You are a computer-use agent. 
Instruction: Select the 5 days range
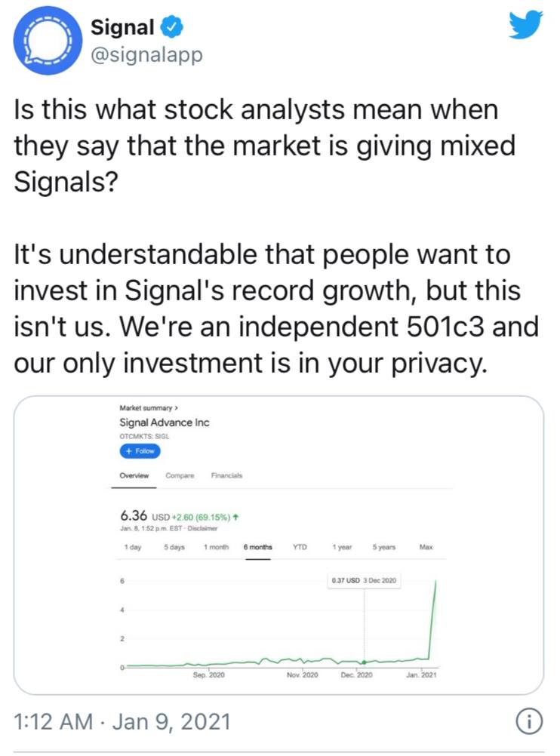[174, 547]
